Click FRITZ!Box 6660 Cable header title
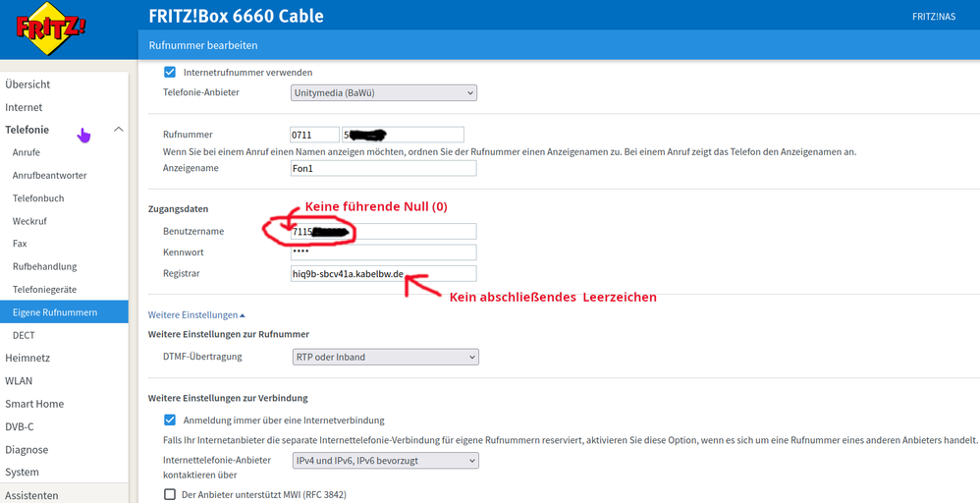980x503 pixels. tap(237, 16)
